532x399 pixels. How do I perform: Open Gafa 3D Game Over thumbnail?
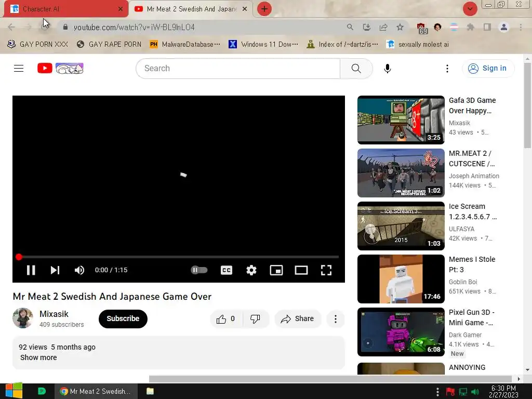pyautogui.click(x=401, y=120)
